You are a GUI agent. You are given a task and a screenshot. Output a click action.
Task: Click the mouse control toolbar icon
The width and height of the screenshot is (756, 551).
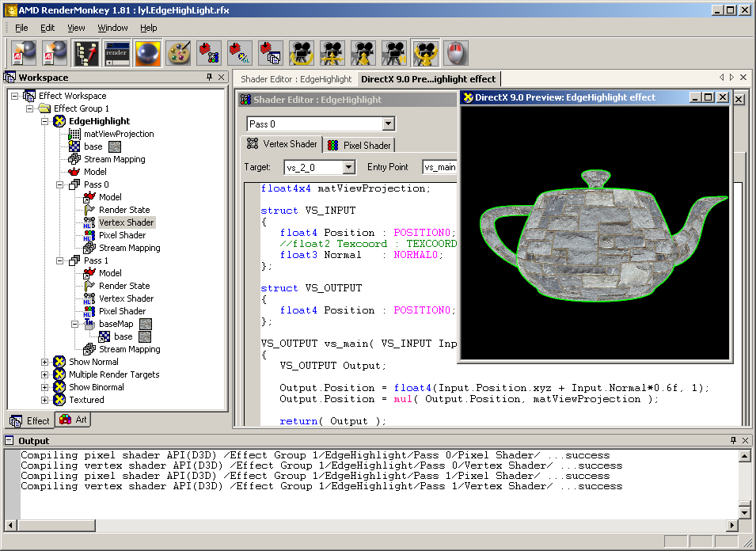(456, 52)
